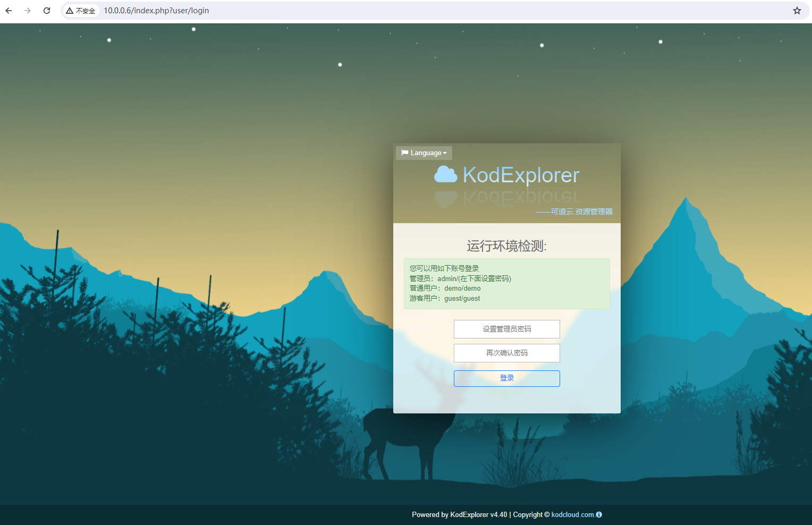
Task: Go back to the previous page
Action: click(9, 11)
